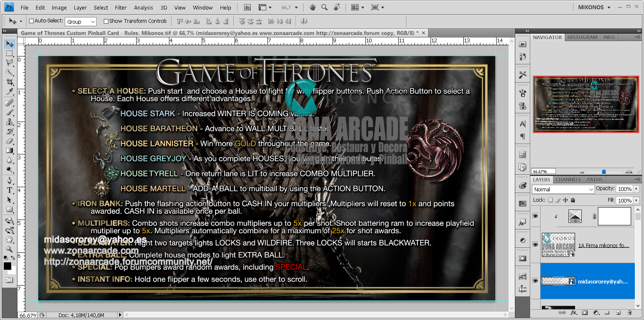Toggle Quick Mask mode
The height and width of the screenshot is (320, 644).
click(x=9, y=280)
